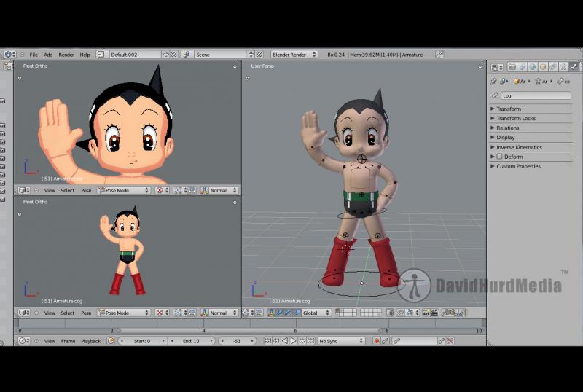Click the cog bone name field

click(536, 95)
